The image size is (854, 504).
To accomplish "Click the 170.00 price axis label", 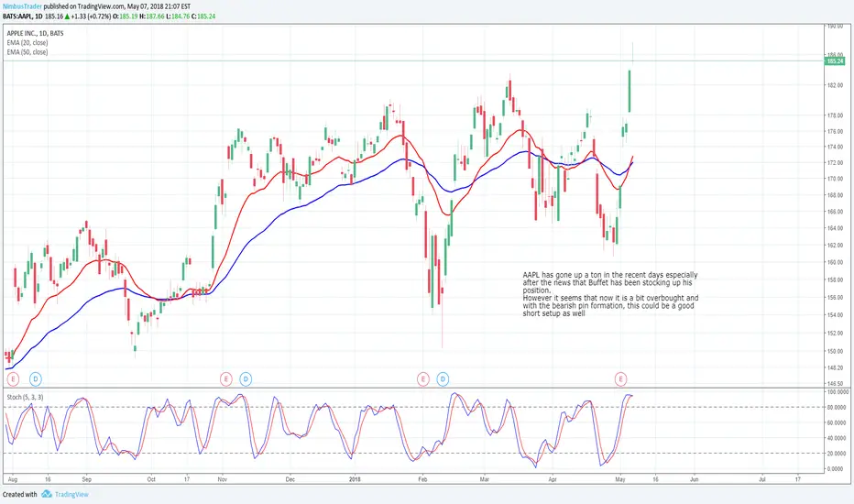I will pyautogui.click(x=836, y=179).
